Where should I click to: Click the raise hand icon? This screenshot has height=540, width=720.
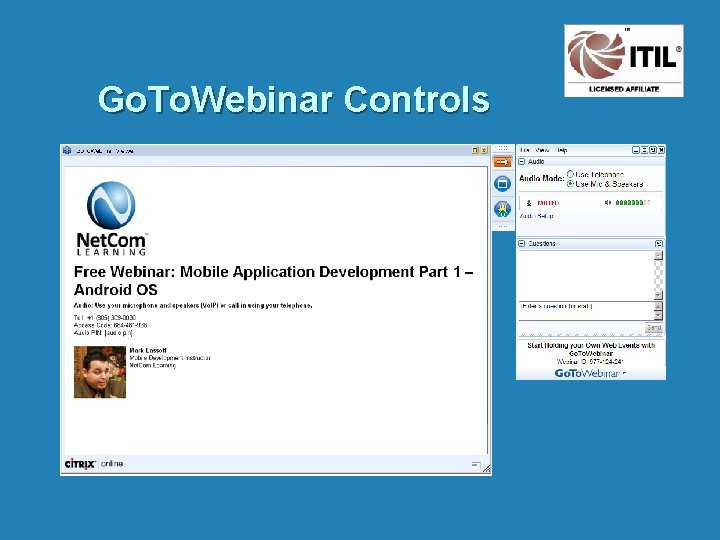[502, 209]
